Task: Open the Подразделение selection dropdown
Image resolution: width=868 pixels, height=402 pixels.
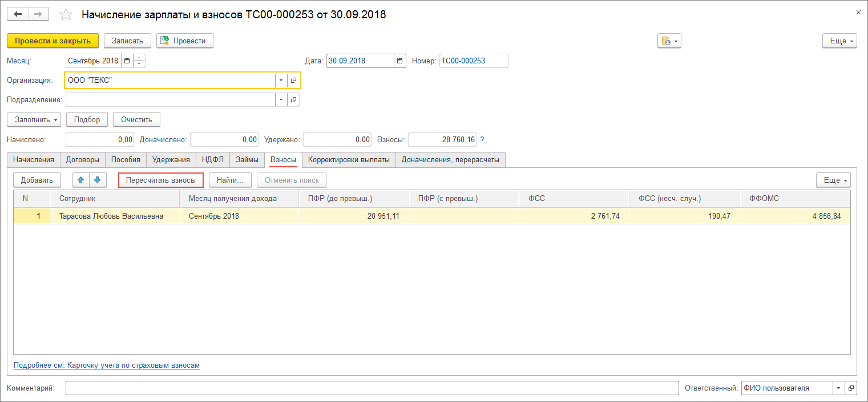Action: pos(280,99)
